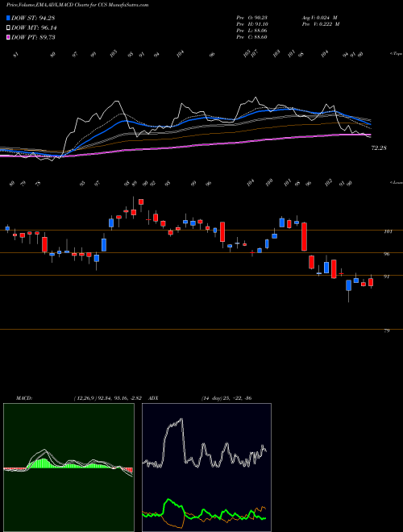This screenshot has height=532, width=403.
Task: Open the dark blue ADX indicator panel
Action: [x=206, y=468]
